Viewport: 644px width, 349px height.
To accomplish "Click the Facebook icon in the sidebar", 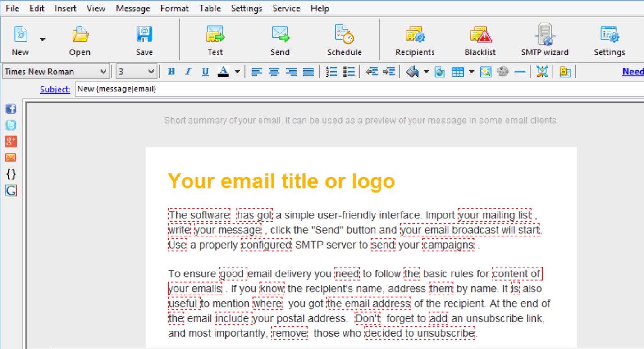I will (x=10, y=109).
